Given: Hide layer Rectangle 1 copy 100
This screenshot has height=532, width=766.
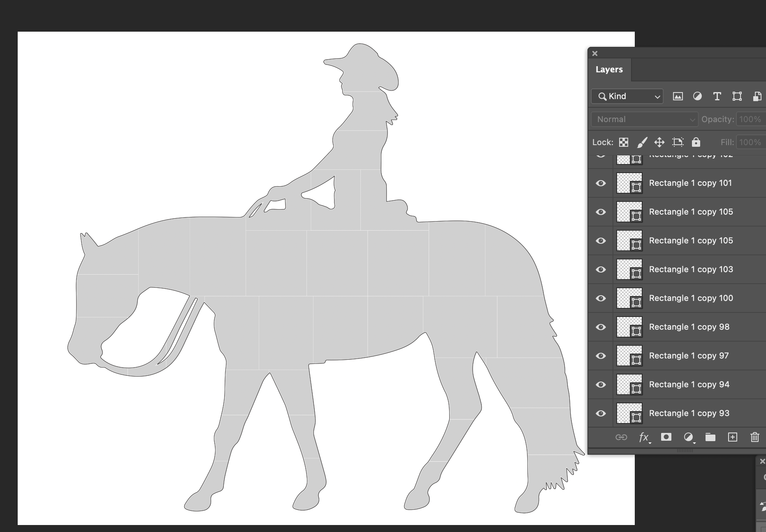Looking at the screenshot, I should (601, 298).
